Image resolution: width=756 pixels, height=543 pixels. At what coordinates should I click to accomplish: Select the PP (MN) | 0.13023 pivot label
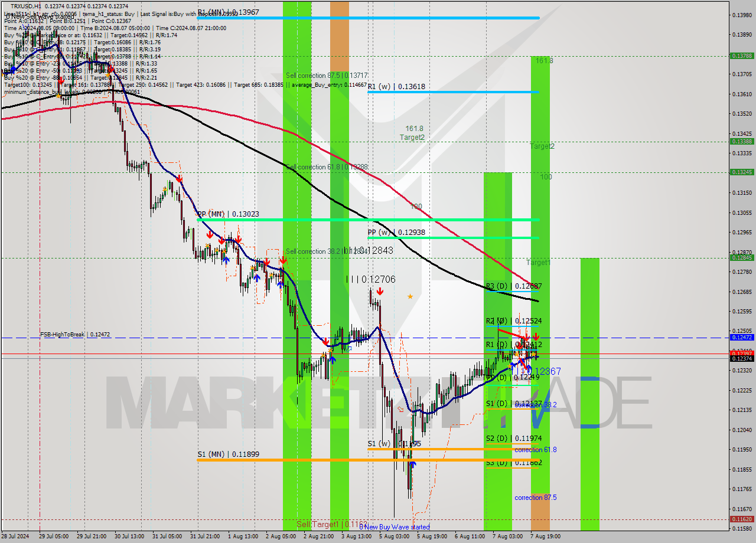click(x=228, y=214)
